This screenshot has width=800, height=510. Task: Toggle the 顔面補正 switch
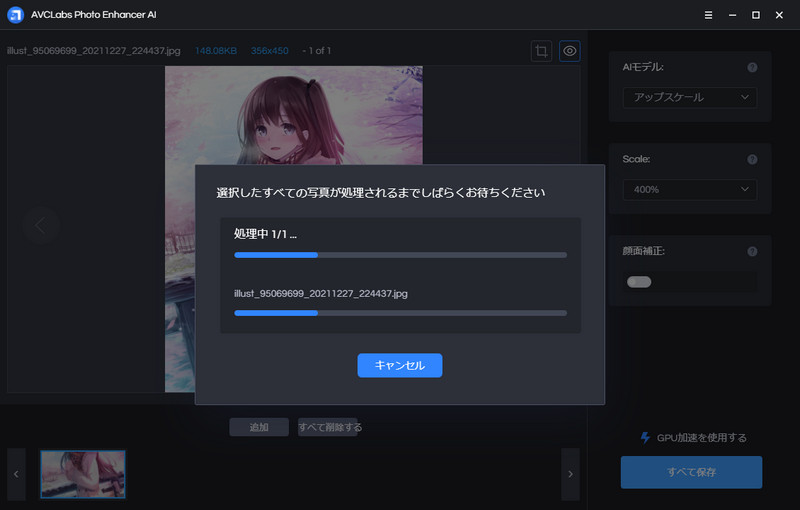pyautogui.click(x=639, y=282)
